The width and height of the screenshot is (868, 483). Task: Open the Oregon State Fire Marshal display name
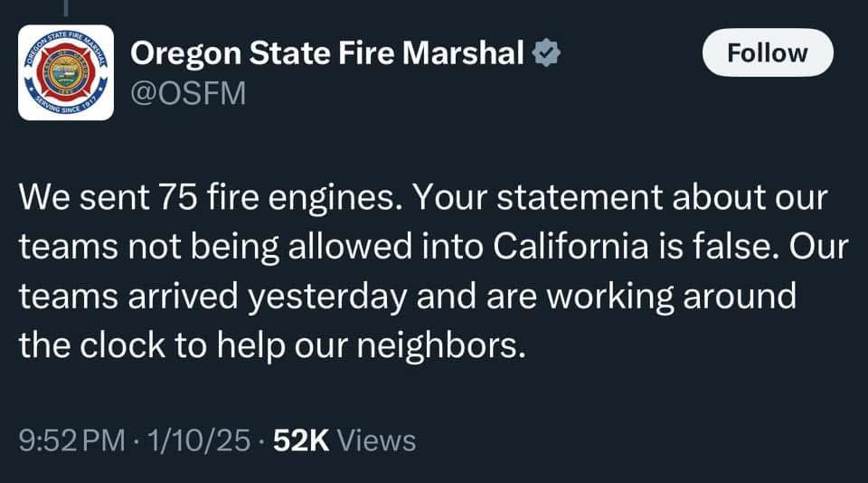point(327,53)
